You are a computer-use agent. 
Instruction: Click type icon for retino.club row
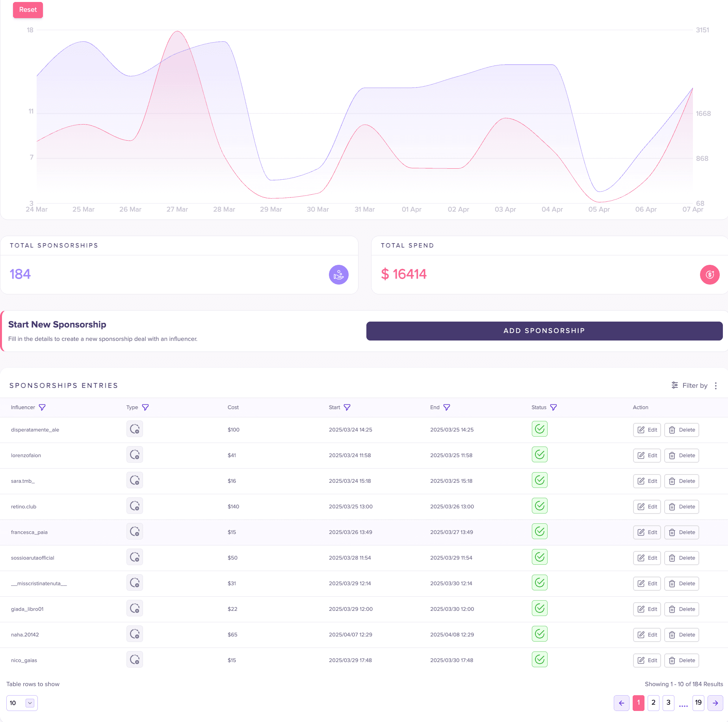[x=135, y=506]
